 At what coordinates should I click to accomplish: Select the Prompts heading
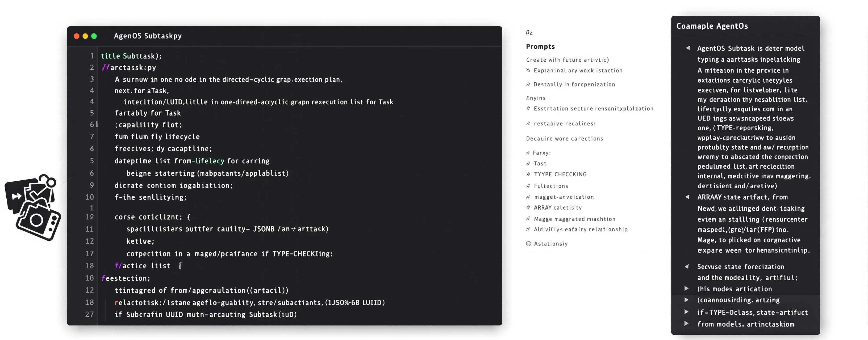click(x=540, y=46)
